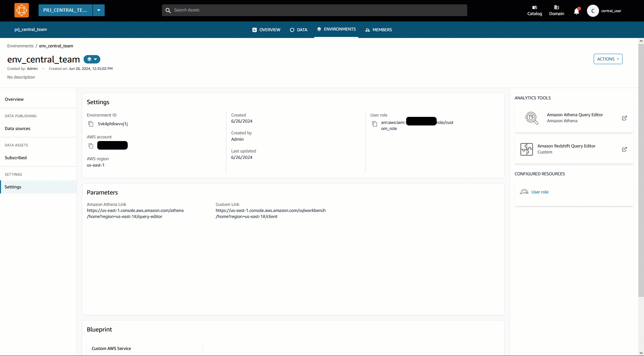Viewport: 644px width, 356px height.
Task: Copy the Environment ID
Action: pos(91,124)
